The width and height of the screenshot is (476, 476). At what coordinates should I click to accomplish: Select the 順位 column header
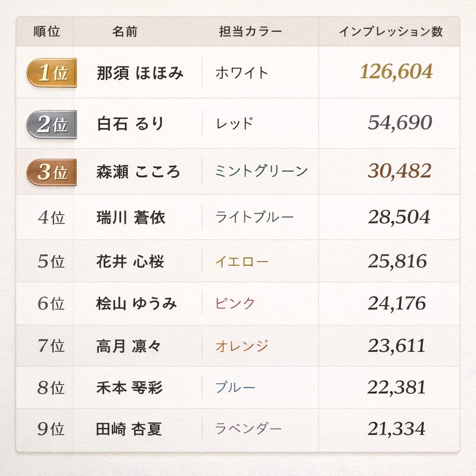tap(47, 32)
